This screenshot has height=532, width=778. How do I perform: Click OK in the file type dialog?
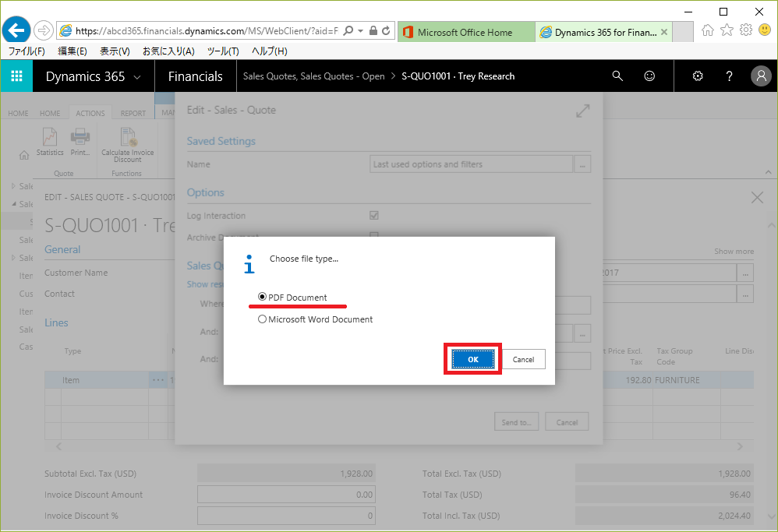473,359
